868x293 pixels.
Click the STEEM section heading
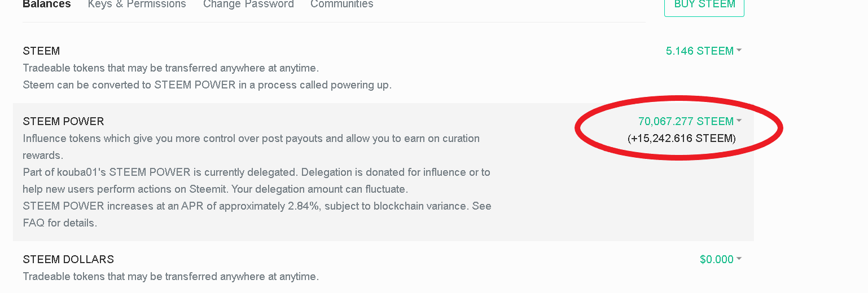pos(41,51)
